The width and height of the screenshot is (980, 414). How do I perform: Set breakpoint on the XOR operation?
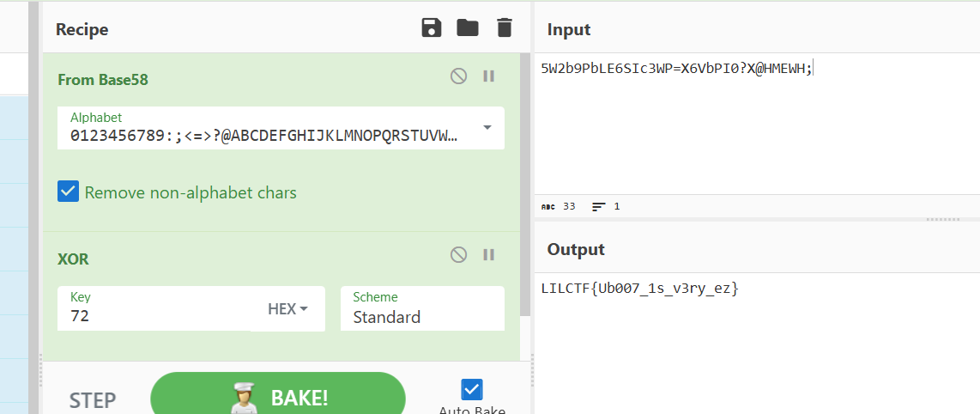pos(489,254)
